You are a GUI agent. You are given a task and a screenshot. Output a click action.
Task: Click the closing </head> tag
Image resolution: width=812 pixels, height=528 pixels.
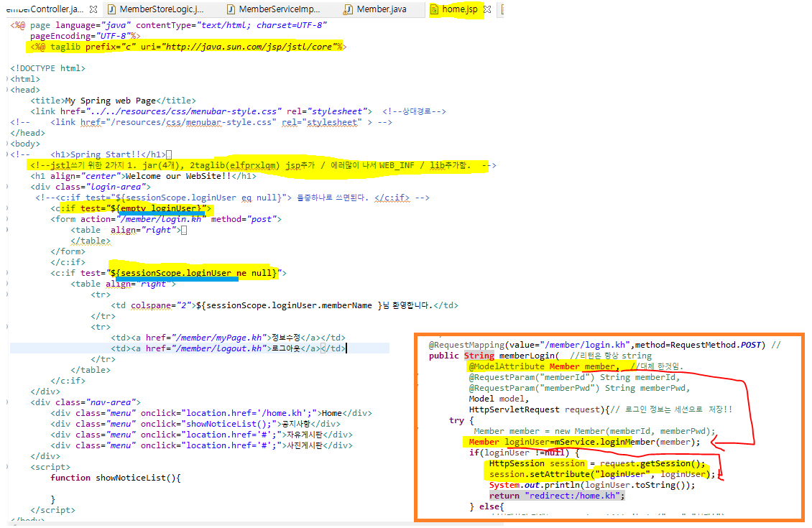[27, 133]
